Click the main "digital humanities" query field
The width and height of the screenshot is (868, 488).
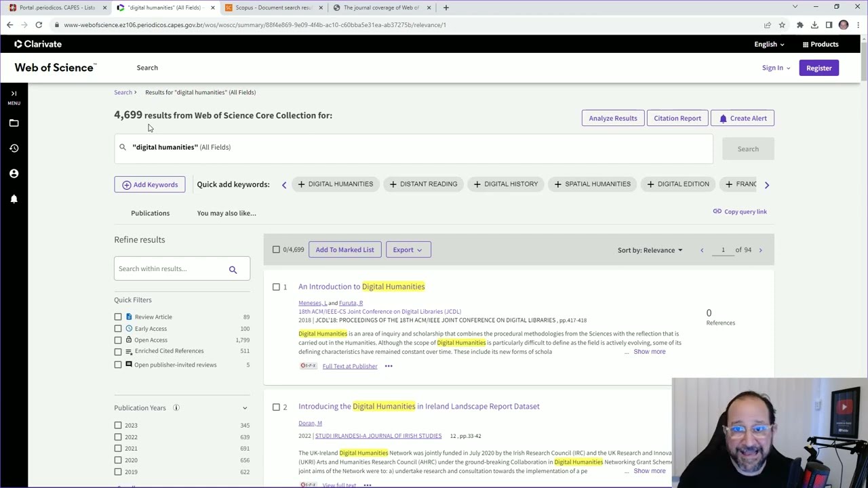[x=414, y=148]
